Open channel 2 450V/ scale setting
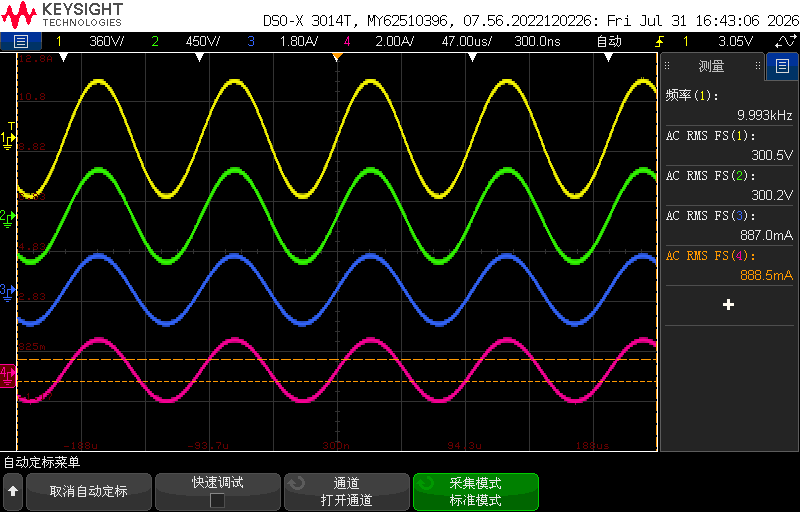The image size is (800, 512). pos(203,41)
